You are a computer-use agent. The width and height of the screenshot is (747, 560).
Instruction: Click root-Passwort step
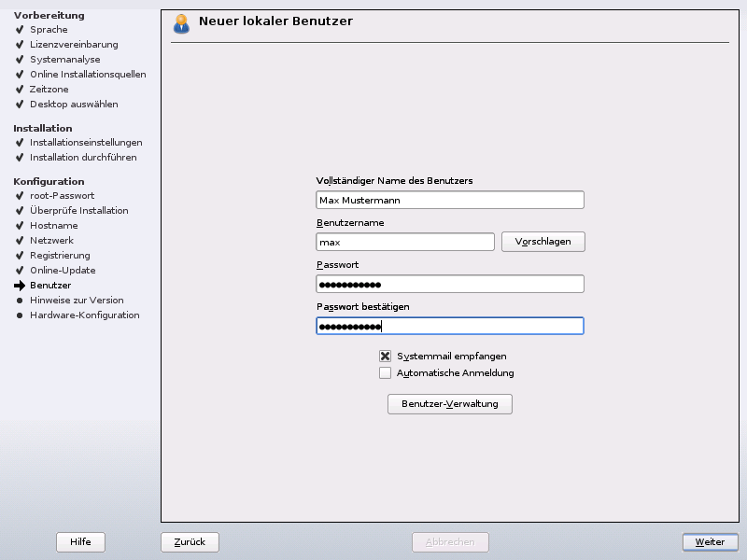62,196
